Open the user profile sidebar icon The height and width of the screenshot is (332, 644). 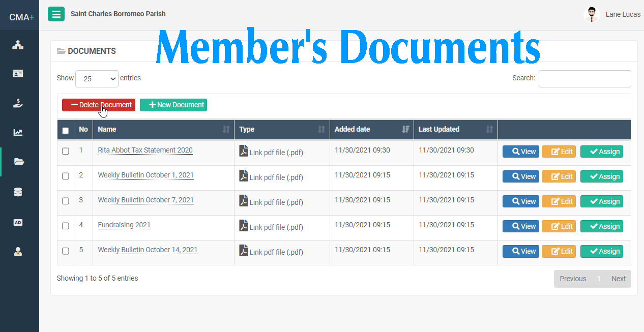point(18,251)
